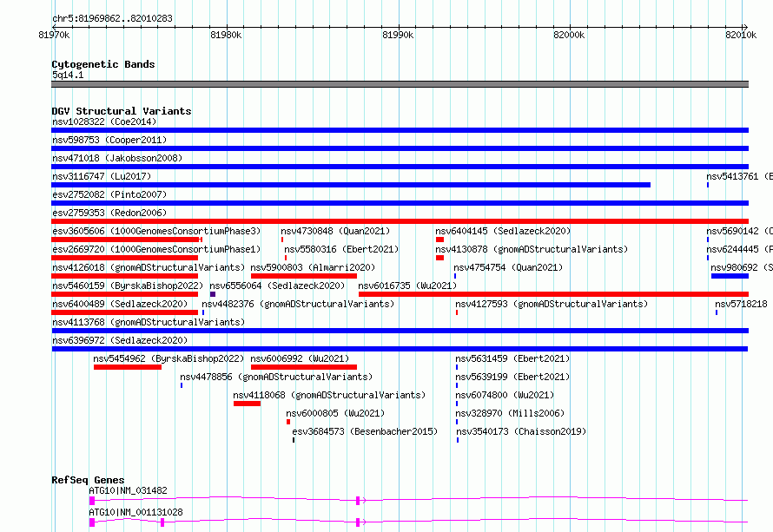This screenshot has height=532, width=773.
Task: Select the nsv598753 (Cooper2011) variant label
Action: [x=109, y=140]
